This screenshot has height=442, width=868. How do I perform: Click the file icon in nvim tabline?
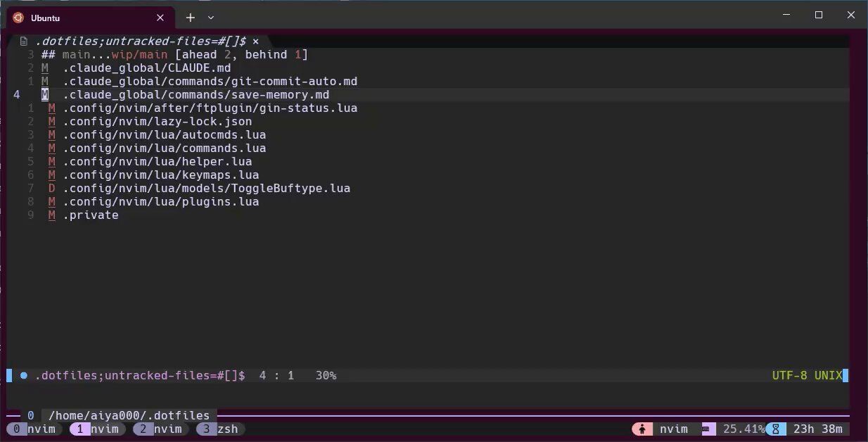[24, 42]
